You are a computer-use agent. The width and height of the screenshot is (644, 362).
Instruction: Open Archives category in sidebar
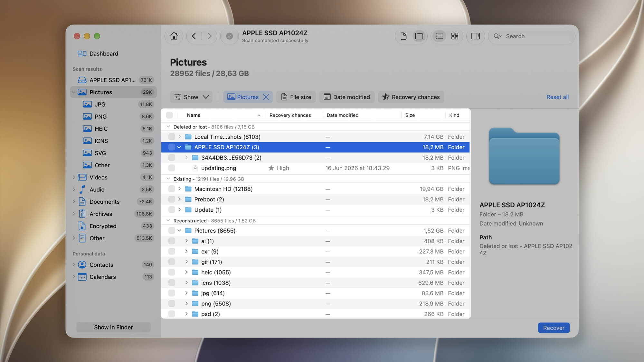(113, 214)
